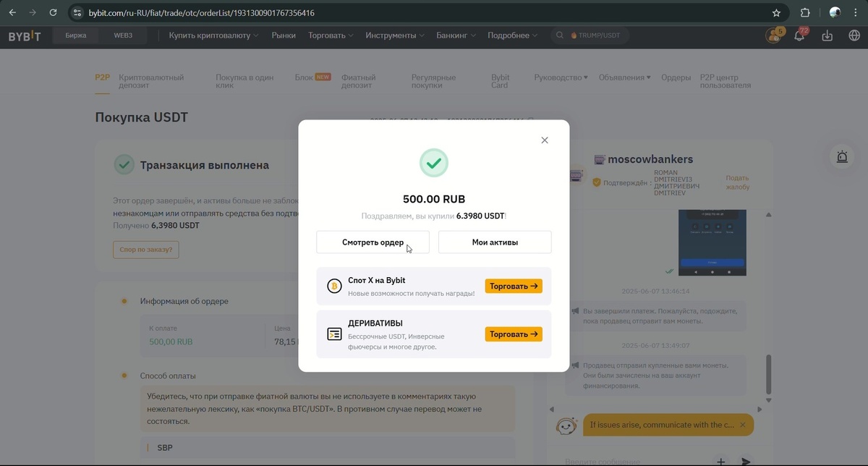Click the moscowbankers seller avatar icon
The width and height of the screenshot is (868, 466).
tap(576, 176)
